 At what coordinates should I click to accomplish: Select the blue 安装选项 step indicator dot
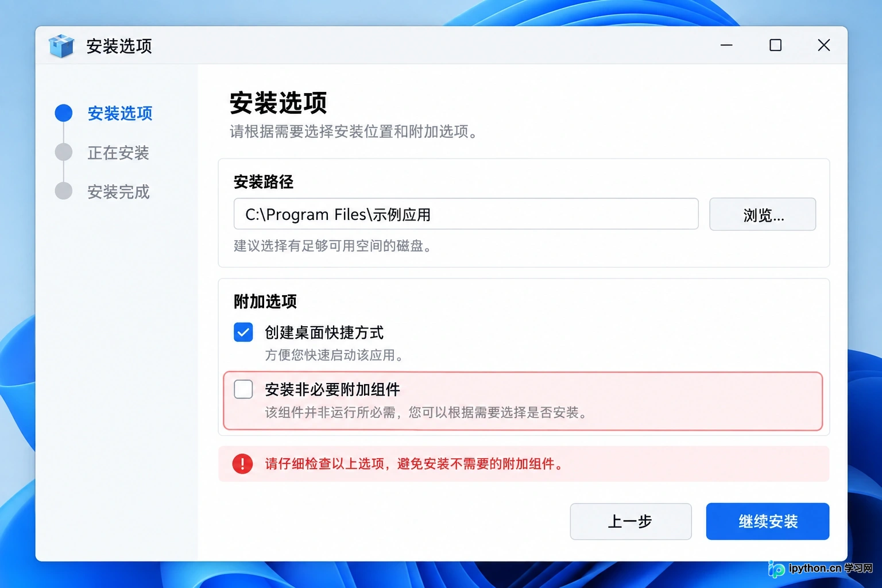coord(64,113)
